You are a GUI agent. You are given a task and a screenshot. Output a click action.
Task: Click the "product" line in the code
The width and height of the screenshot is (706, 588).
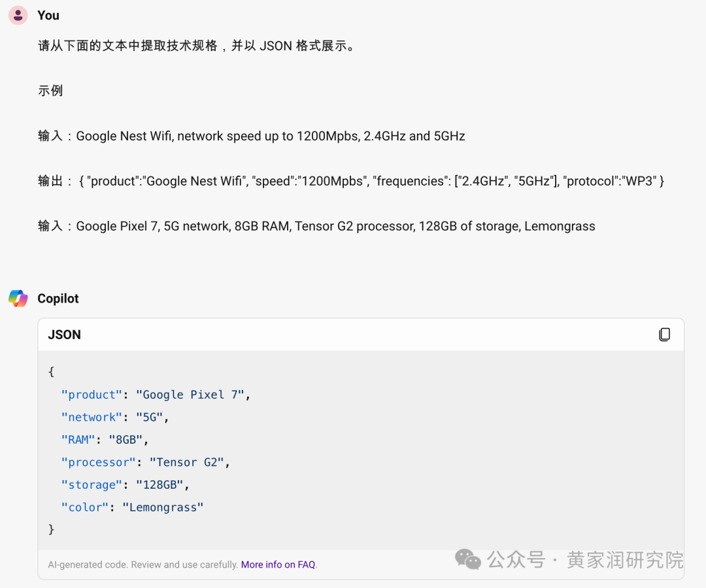156,395
